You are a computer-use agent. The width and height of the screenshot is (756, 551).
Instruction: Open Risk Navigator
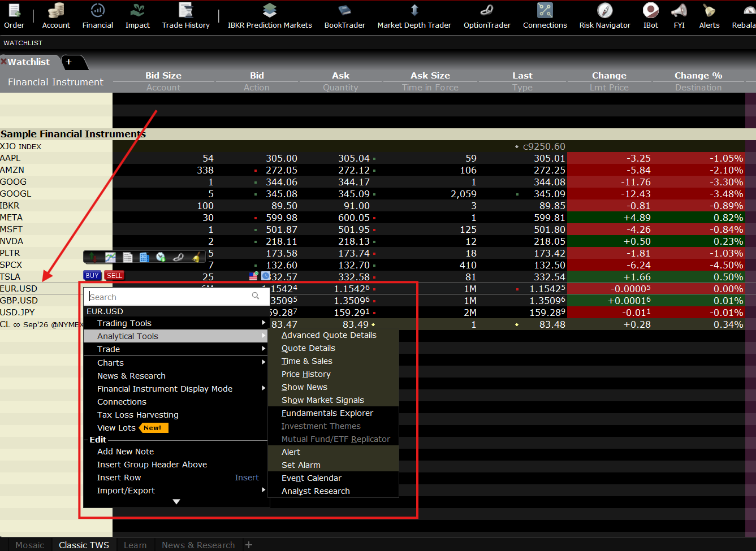(x=604, y=15)
